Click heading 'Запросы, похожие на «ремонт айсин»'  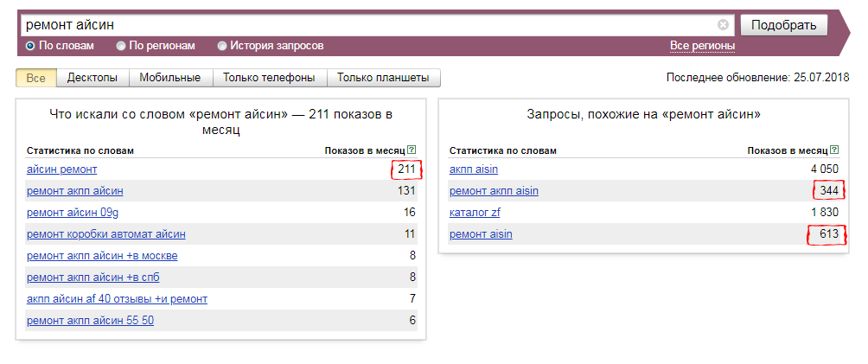point(643,115)
